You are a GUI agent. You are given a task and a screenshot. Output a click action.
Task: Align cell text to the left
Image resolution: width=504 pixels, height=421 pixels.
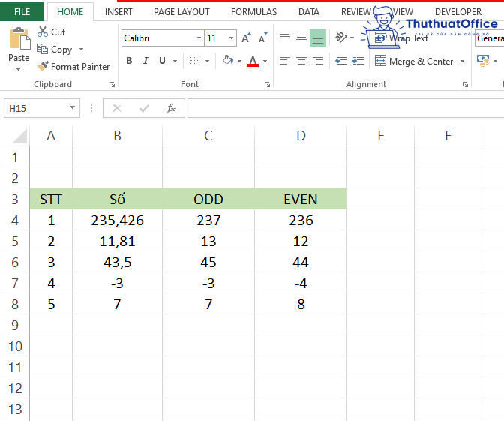tap(285, 61)
